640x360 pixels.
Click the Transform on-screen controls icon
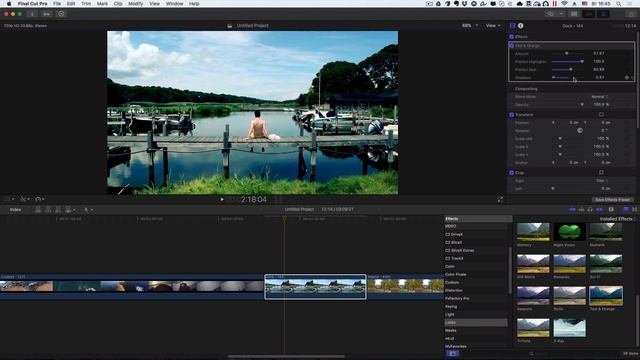click(601, 115)
